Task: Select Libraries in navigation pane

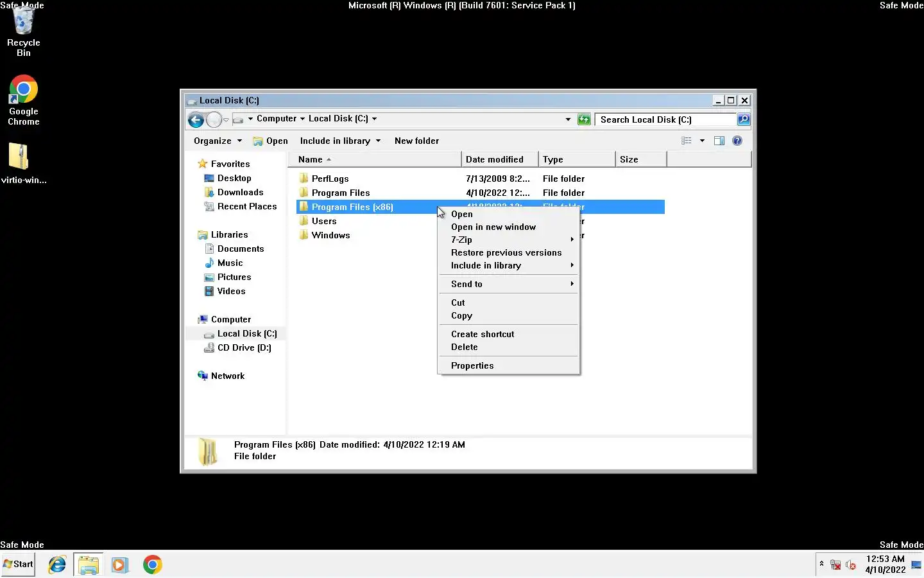Action: point(229,234)
